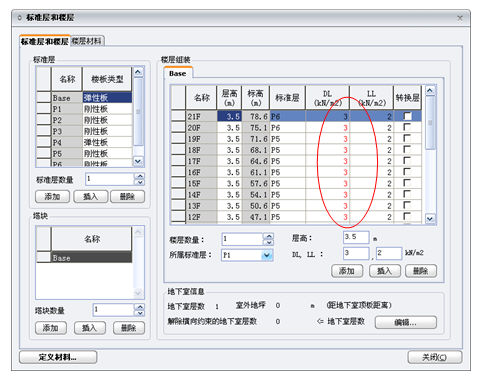Viewport: 492px width, 381px height.
Task: Click the 标高 cell 75.1 for 20F
Action: (256, 128)
